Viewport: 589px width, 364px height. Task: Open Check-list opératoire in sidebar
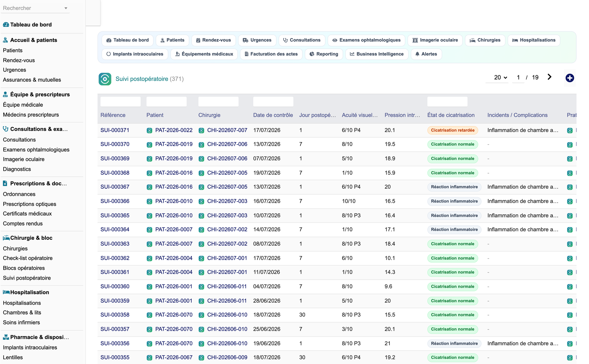(x=28, y=258)
